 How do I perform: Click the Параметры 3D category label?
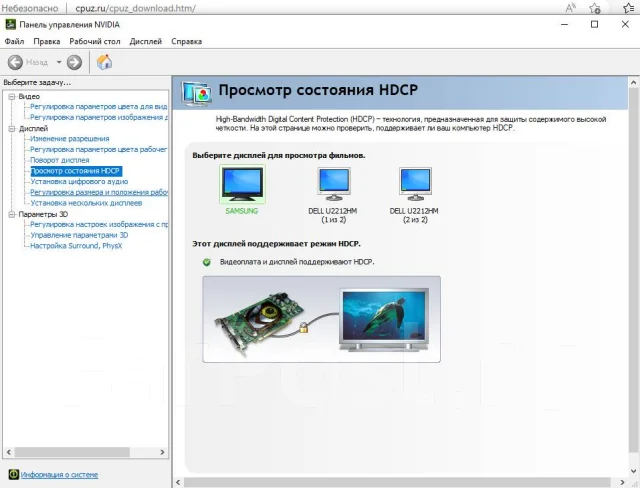tap(43, 214)
